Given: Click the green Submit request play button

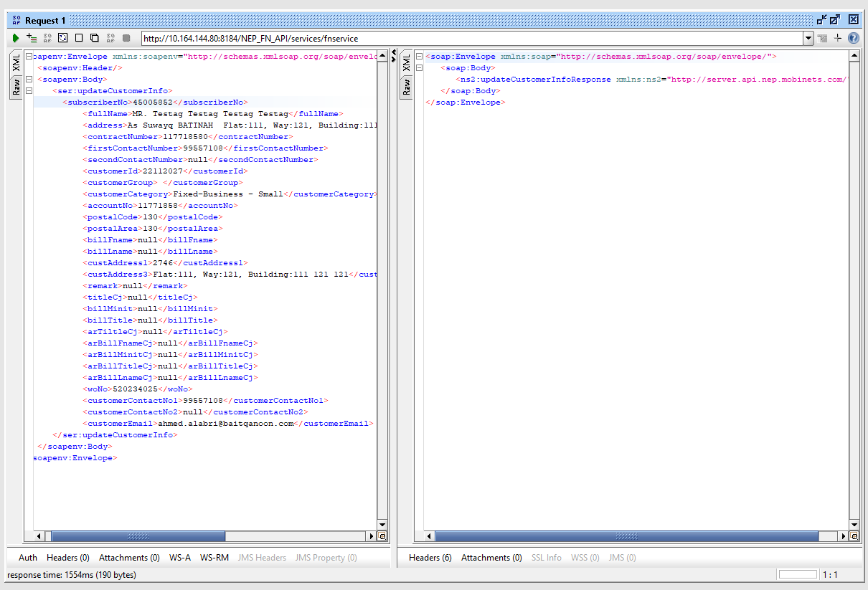Looking at the screenshot, I should [x=16, y=38].
